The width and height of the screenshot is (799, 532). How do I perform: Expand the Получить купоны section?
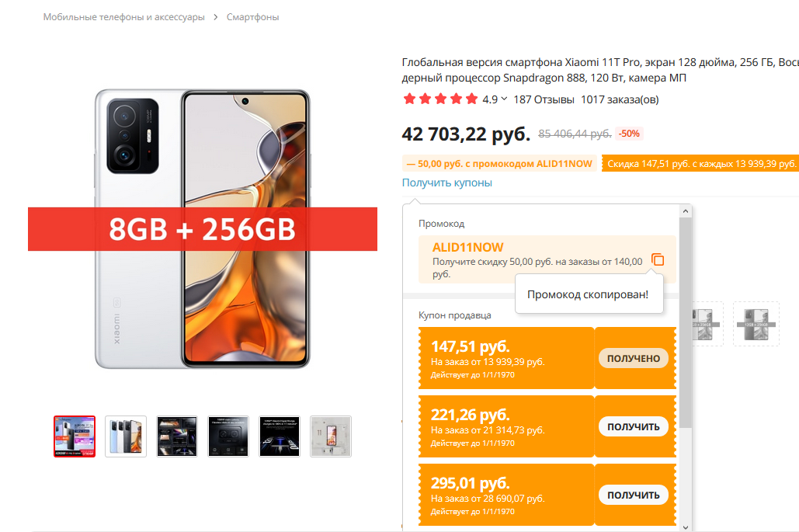tap(446, 183)
